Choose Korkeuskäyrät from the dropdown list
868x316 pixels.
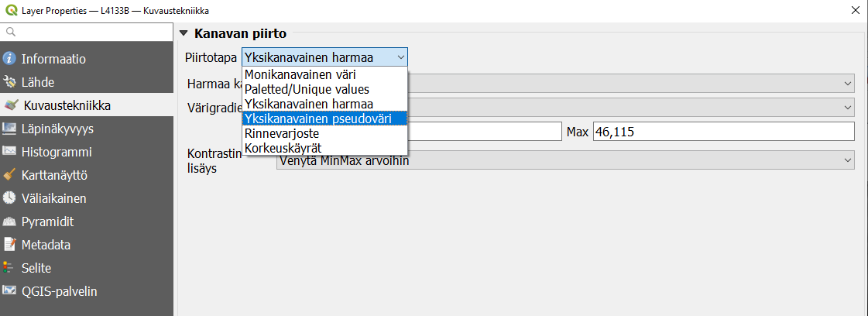(x=283, y=147)
